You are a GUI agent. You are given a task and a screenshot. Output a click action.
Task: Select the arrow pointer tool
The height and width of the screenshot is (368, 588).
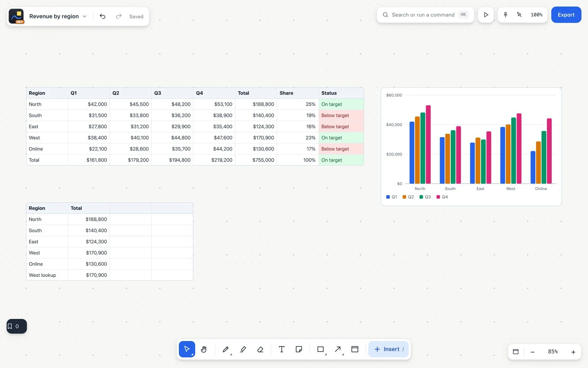(x=187, y=349)
